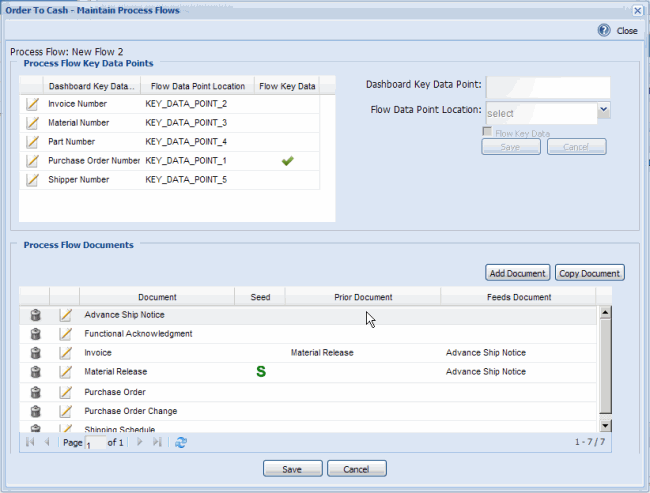This screenshot has width=650, height=493.
Task: Select Material Release row's Advance Ship Notice feed
Action: pyautogui.click(x=486, y=372)
